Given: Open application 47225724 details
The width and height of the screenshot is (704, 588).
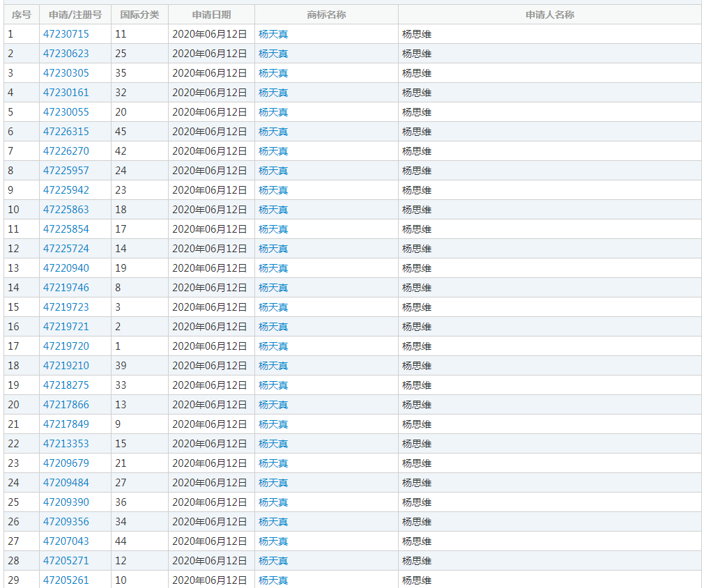Looking at the screenshot, I should (66, 249).
